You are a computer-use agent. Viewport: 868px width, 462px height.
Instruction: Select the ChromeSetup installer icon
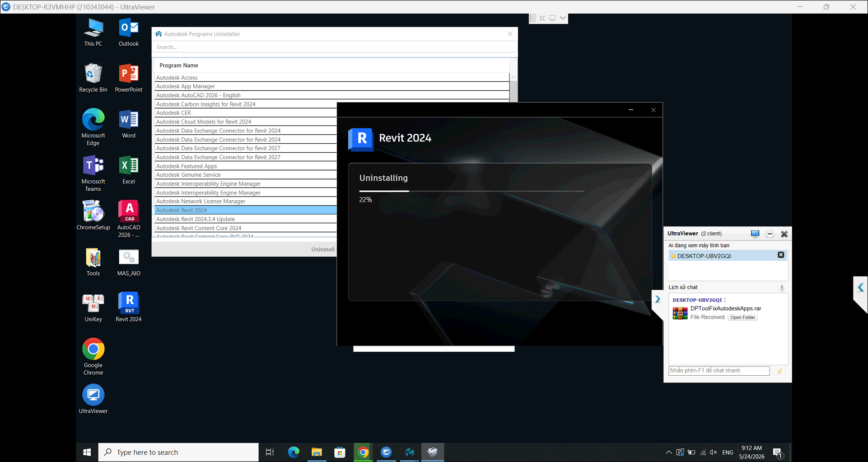[x=93, y=216]
